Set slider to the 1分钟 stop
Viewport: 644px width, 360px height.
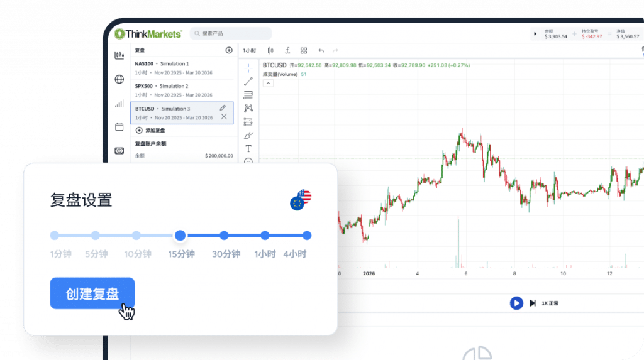55,235
